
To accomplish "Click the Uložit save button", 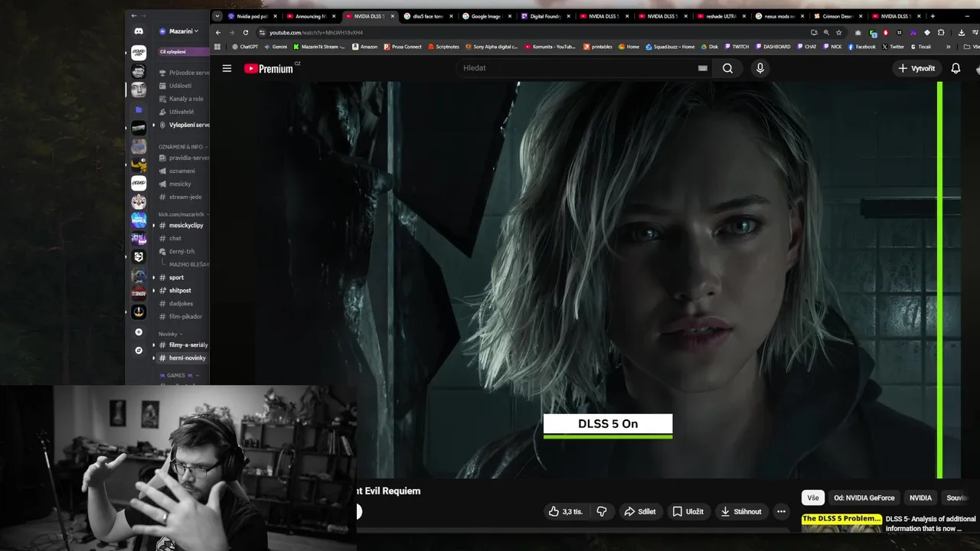I will tap(688, 511).
